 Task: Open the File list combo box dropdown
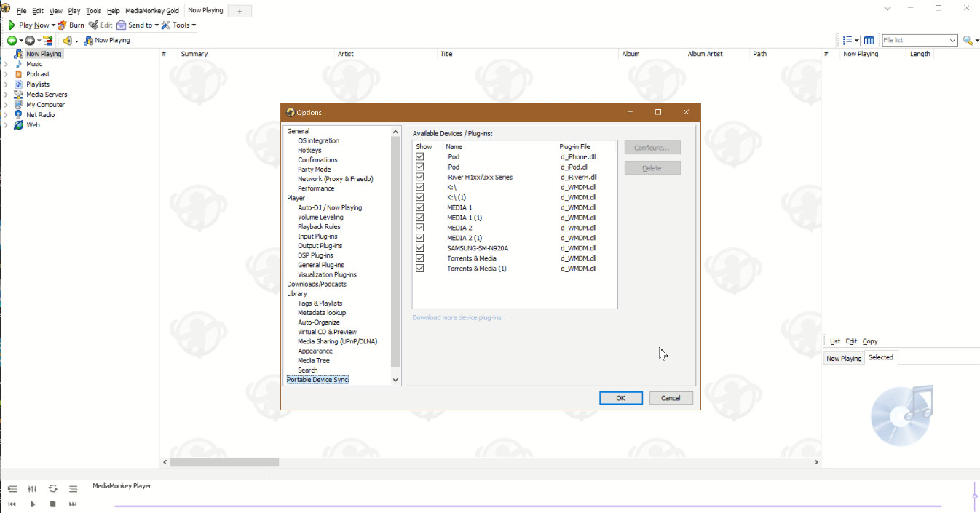[952, 41]
